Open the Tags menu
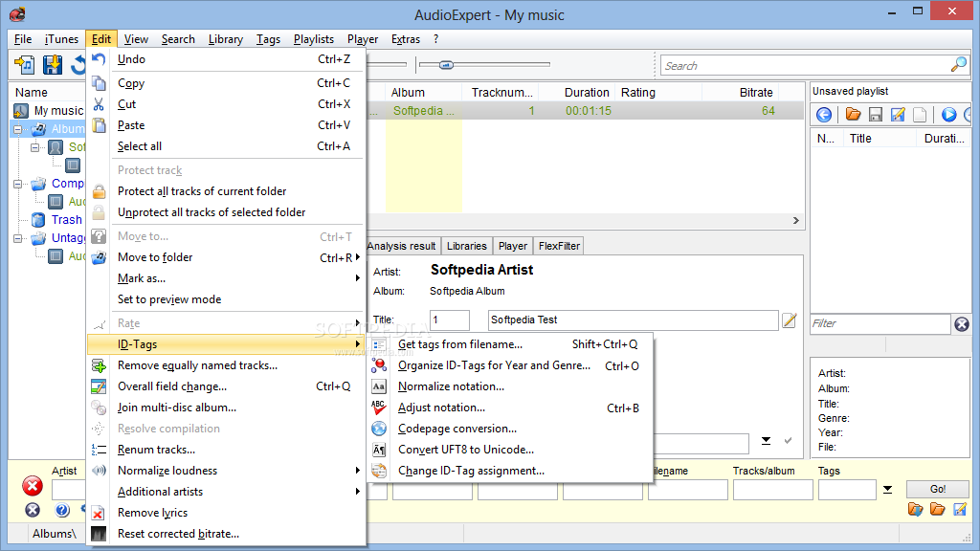Screen dimensions: 980x551 [x=268, y=39]
